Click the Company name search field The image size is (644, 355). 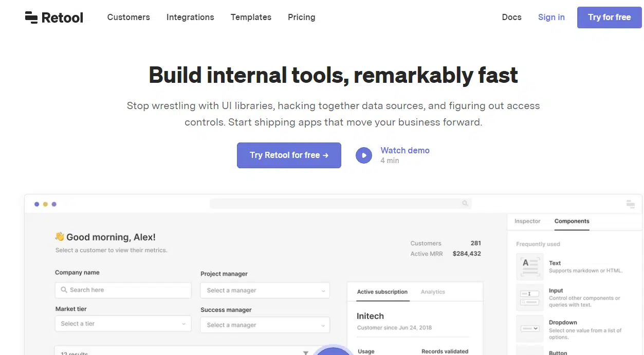123,290
